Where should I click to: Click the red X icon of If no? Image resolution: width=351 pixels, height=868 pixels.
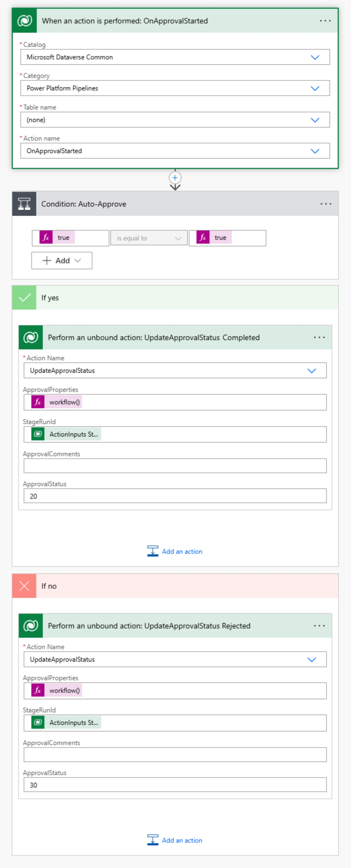pos(24,586)
